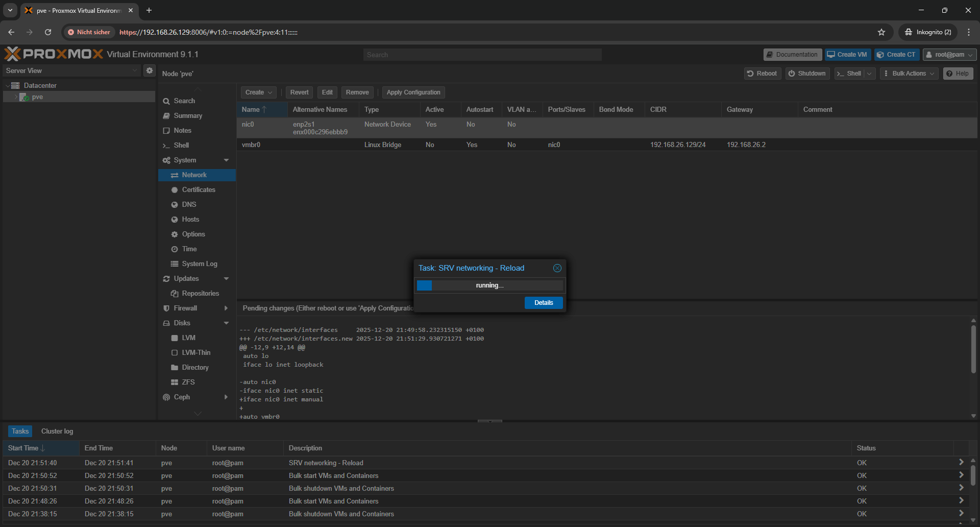The height and width of the screenshot is (527, 980).
Task: Open the Bulk Actions dropdown
Action: pos(909,74)
